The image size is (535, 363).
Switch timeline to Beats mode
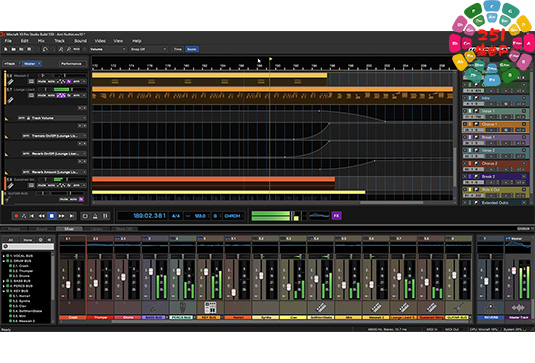(x=192, y=49)
